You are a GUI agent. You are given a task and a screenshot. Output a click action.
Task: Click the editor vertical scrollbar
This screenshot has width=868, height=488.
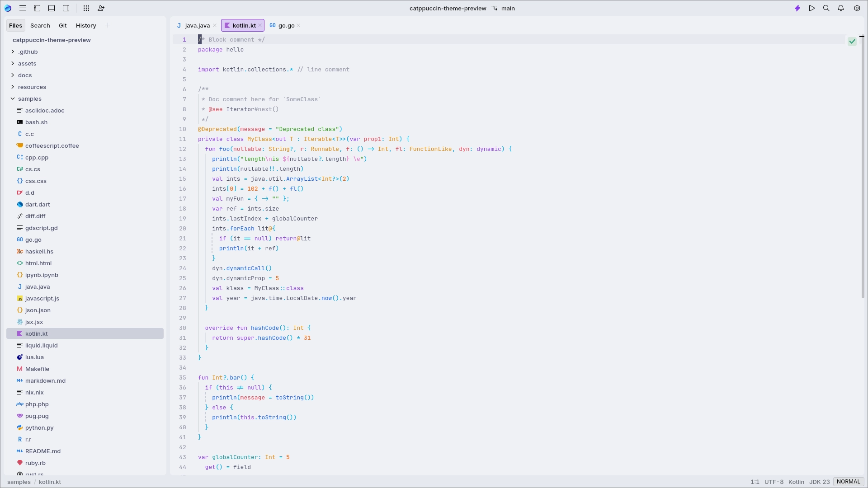[x=862, y=167]
